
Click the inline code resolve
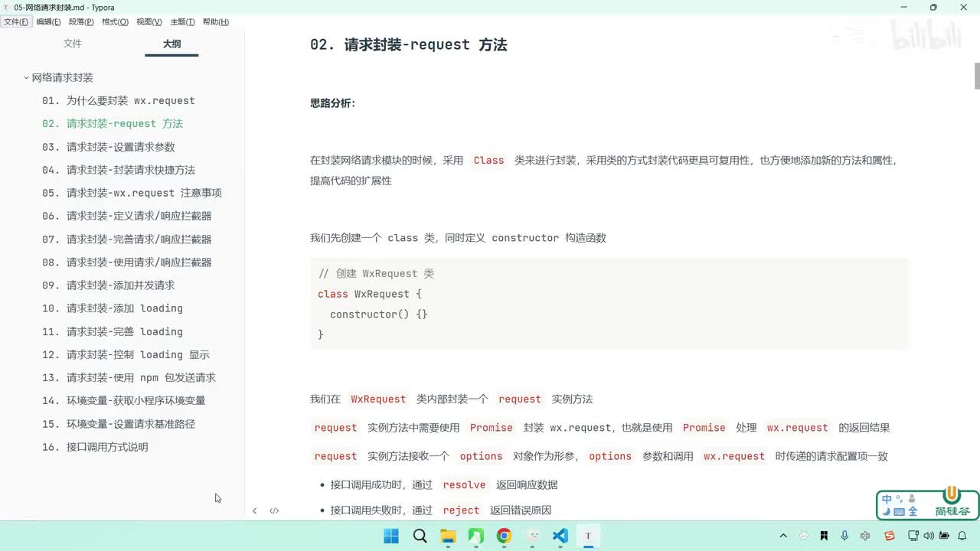tap(464, 484)
